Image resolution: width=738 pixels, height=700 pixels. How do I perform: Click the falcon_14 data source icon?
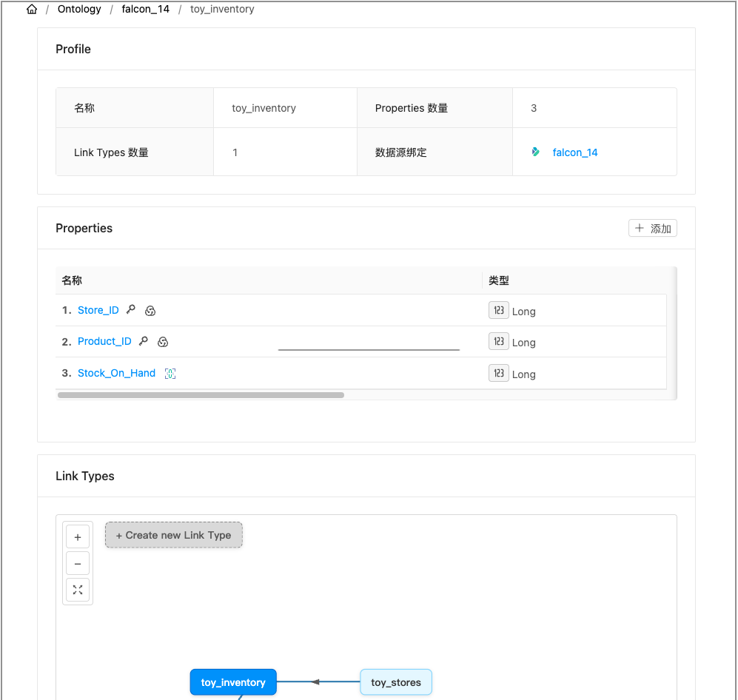click(x=536, y=152)
